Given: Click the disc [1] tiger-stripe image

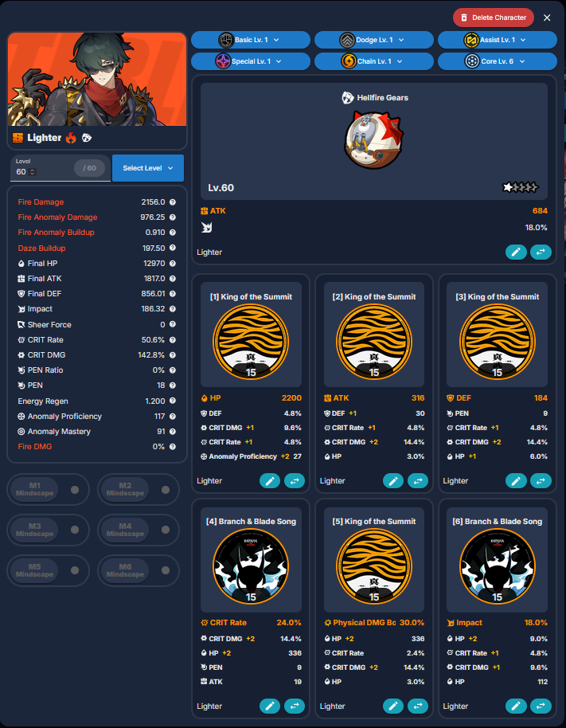Looking at the screenshot, I should coord(251,342).
